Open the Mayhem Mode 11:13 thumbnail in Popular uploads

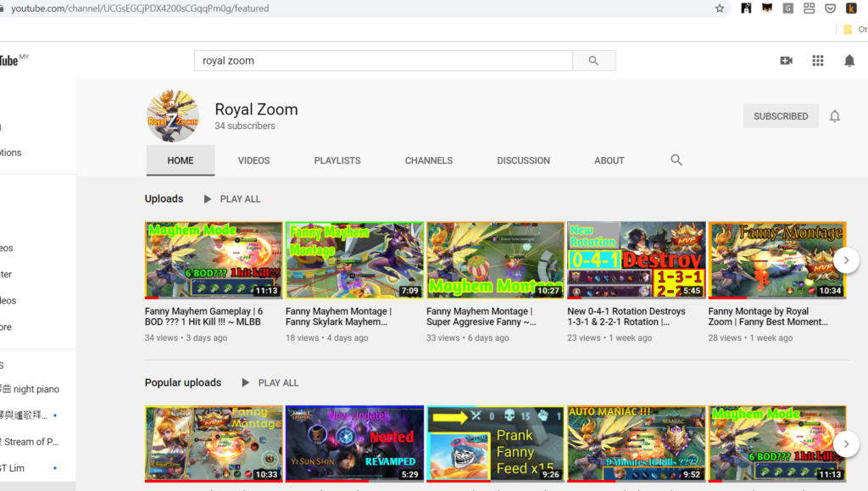777,444
